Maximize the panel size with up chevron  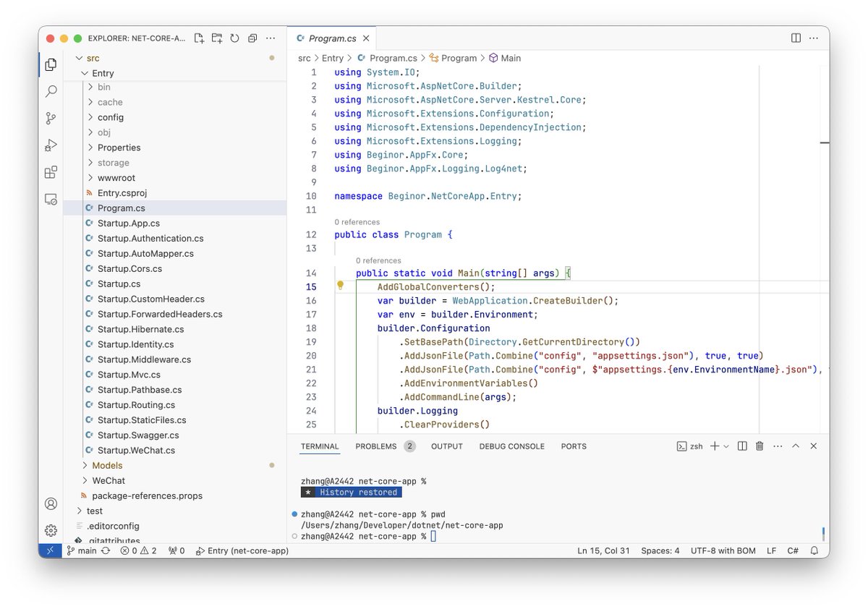point(796,446)
